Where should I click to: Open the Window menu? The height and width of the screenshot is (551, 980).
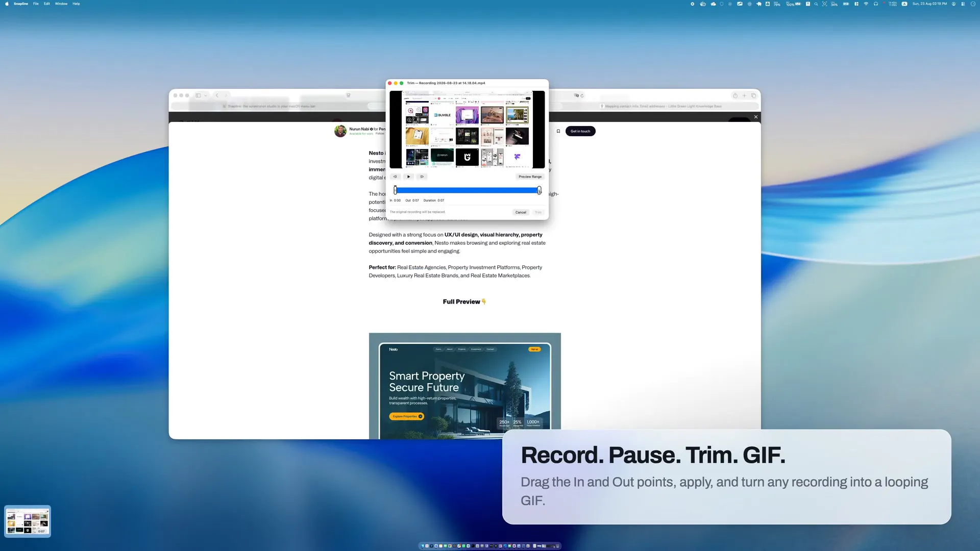click(61, 4)
